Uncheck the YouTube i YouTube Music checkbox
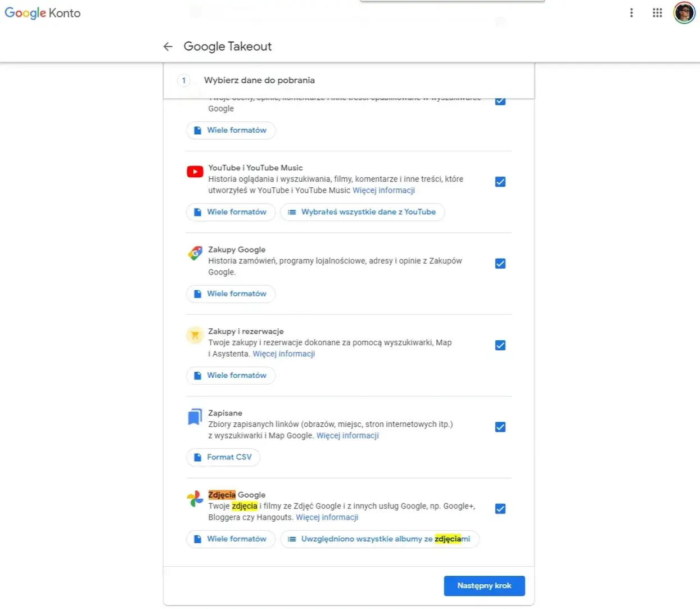The height and width of the screenshot is (609, 700). click(x=500, y=182)
